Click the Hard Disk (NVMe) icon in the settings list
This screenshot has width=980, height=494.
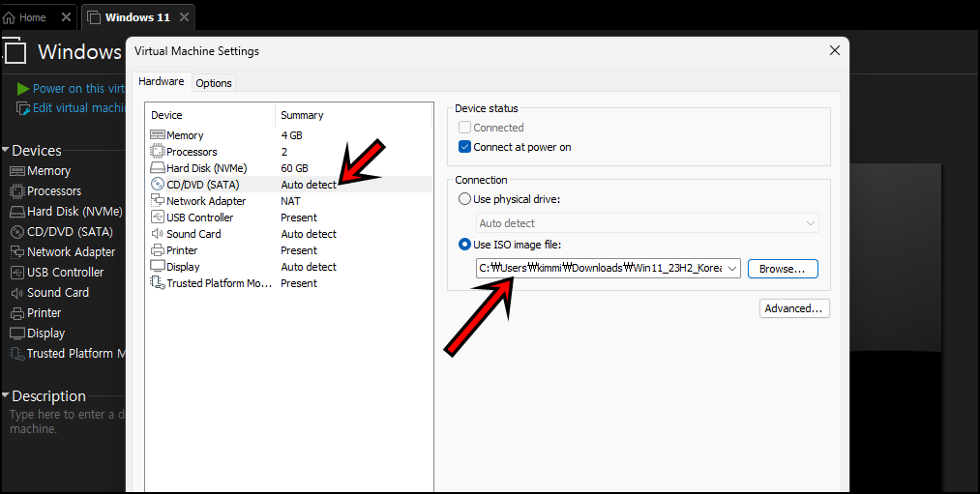point(158,168)
